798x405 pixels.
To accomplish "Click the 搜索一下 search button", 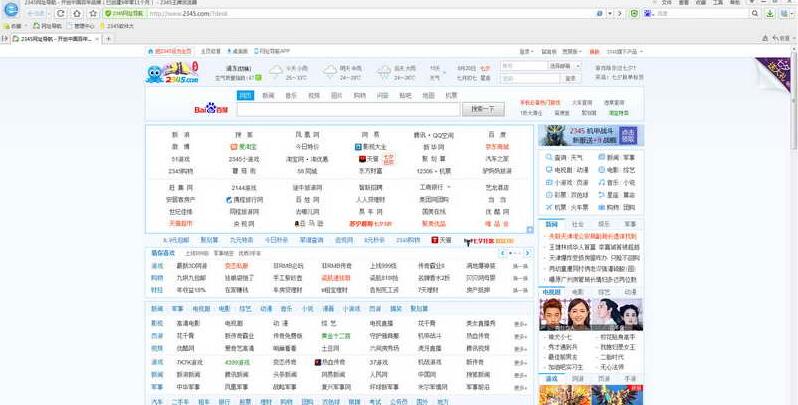I will point(482,109).
